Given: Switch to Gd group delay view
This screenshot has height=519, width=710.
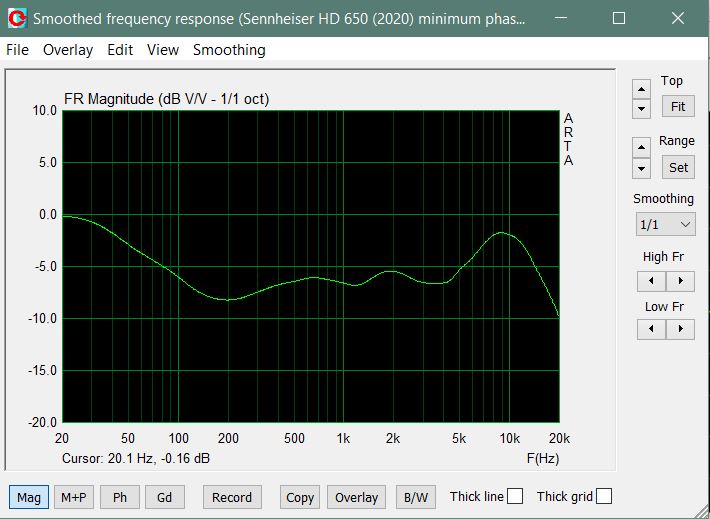Looking at the screenshot, I should tap(164, 497).
